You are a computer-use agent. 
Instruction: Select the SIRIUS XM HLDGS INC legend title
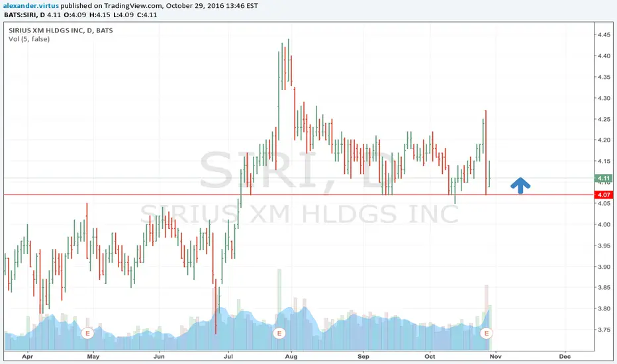point(61,30)
